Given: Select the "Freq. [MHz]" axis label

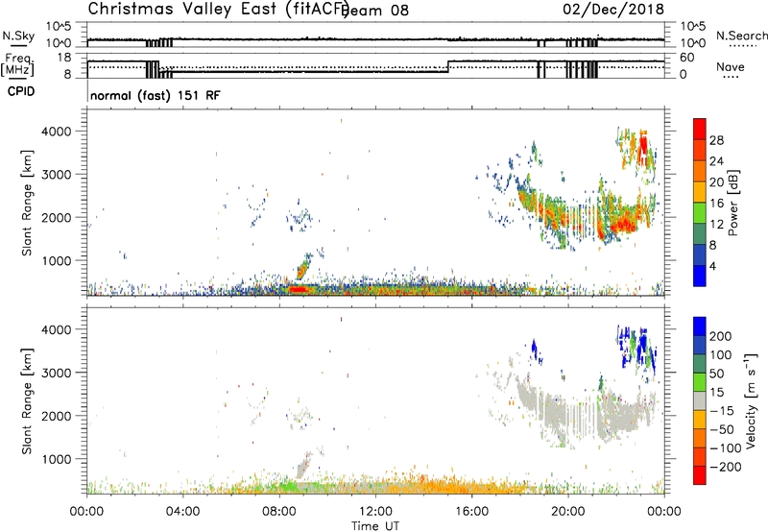Looking at the screenshot, I should tap(17, 64).
